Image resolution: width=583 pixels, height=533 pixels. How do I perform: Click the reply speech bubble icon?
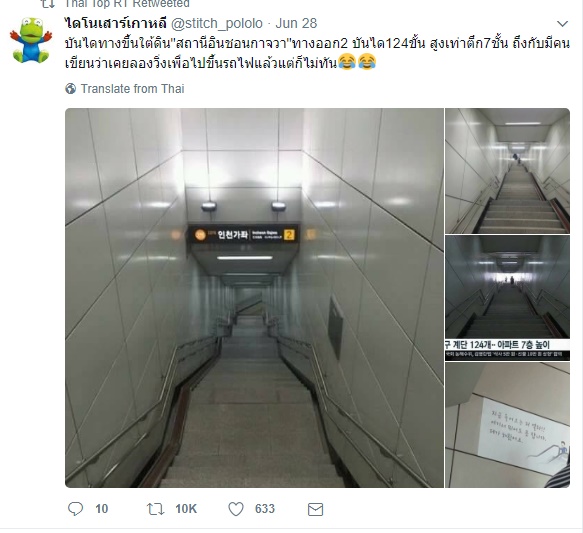click(x=75, y=509)
